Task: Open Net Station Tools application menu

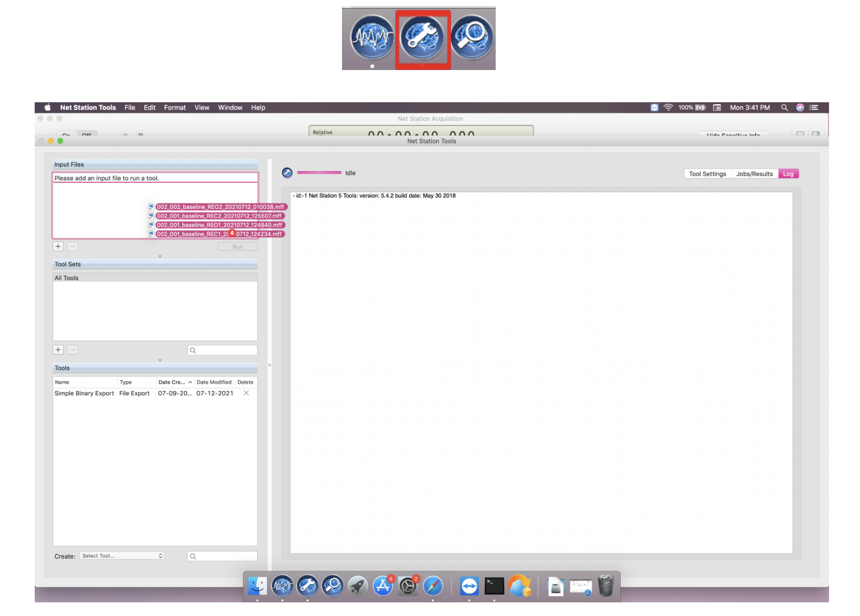Action: coord(88,107)
